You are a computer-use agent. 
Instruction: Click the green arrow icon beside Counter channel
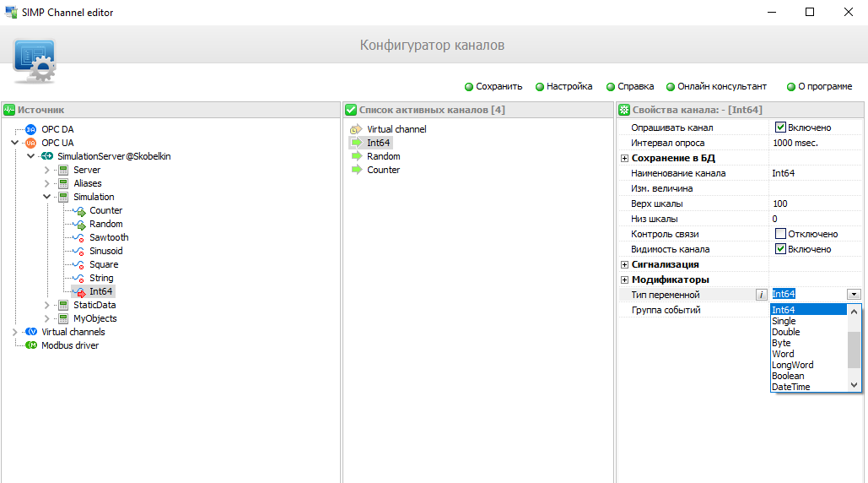click(357, 170)
